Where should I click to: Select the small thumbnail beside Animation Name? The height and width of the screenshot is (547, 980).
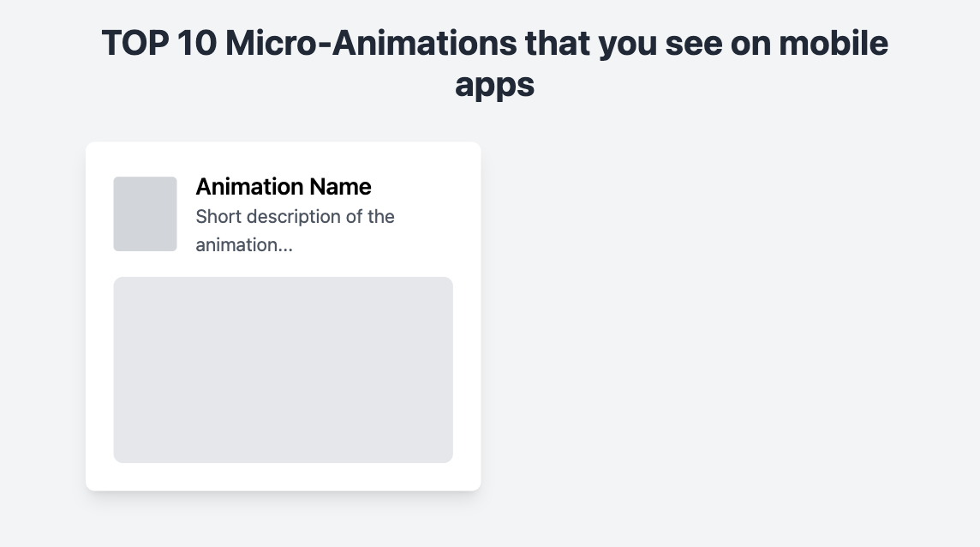(145, 214)
